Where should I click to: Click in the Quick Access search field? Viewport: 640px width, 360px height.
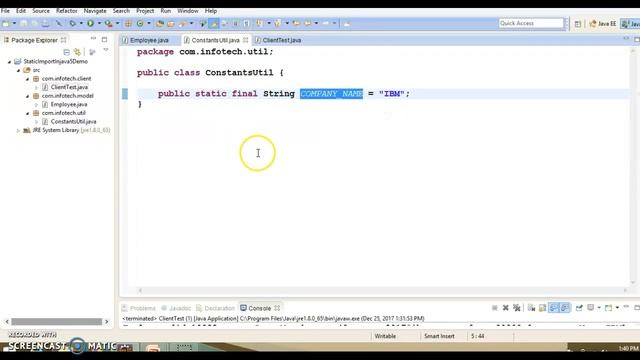coord(531,23)
